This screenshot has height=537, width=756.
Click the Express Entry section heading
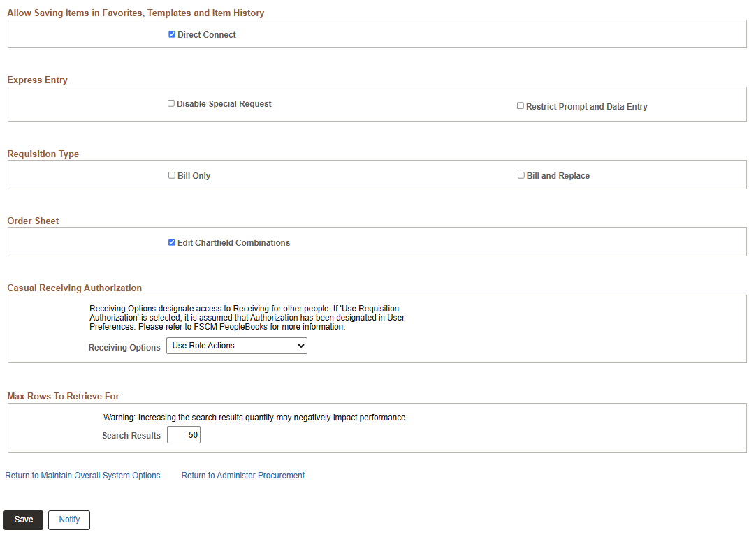click(x=37, y=80)
